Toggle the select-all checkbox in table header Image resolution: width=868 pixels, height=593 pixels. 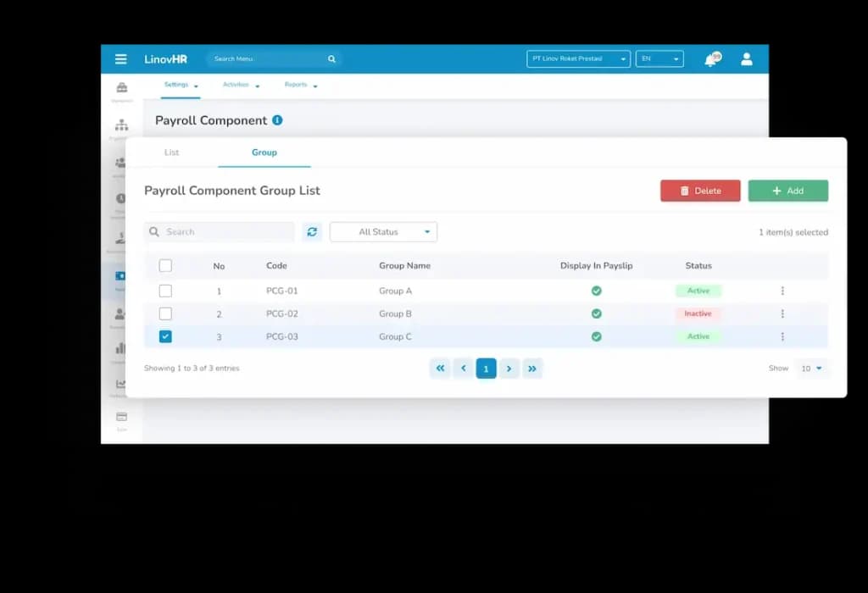coord(165,265)
